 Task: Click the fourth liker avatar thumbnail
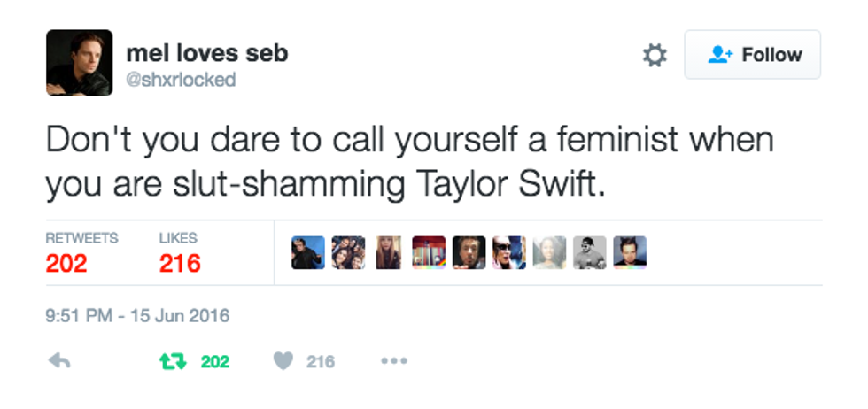pos(429,252)
